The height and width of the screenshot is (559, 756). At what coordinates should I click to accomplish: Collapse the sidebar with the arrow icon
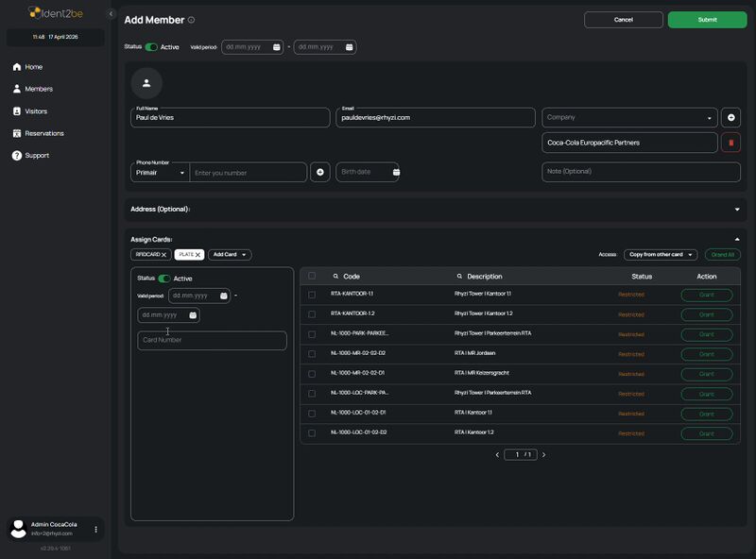[x=111, y=14]
